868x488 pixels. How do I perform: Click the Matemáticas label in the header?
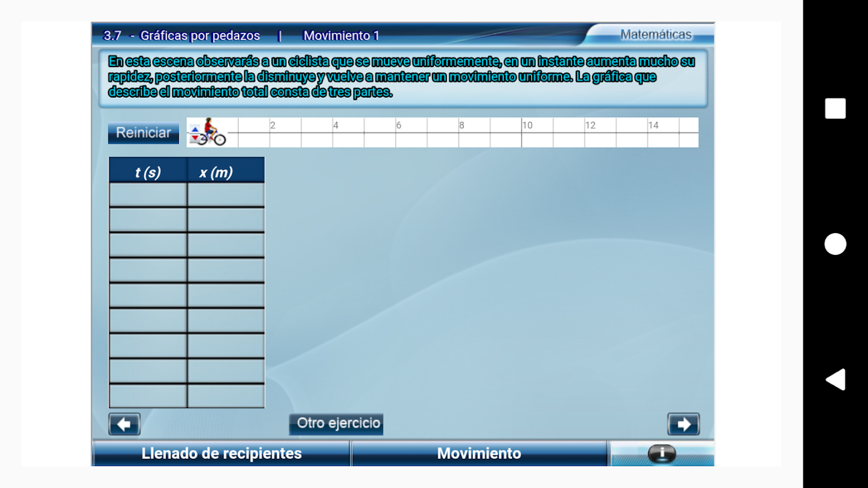click(656, 35)
